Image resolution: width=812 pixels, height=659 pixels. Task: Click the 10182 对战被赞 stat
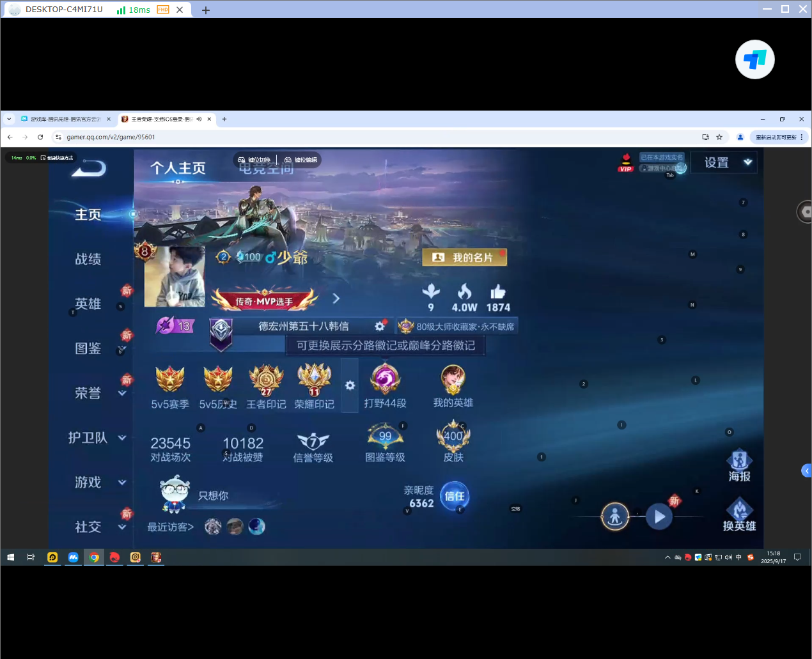pos(243,449)
